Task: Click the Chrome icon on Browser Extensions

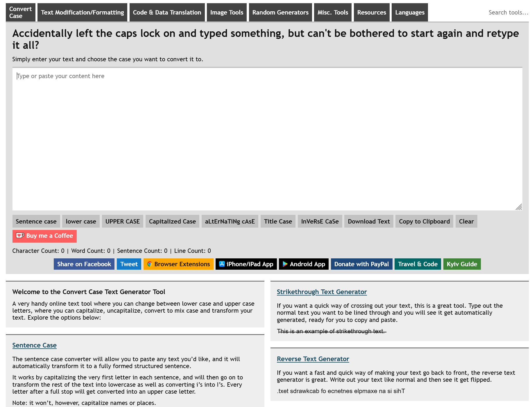Action: click(x=150, y=264)
